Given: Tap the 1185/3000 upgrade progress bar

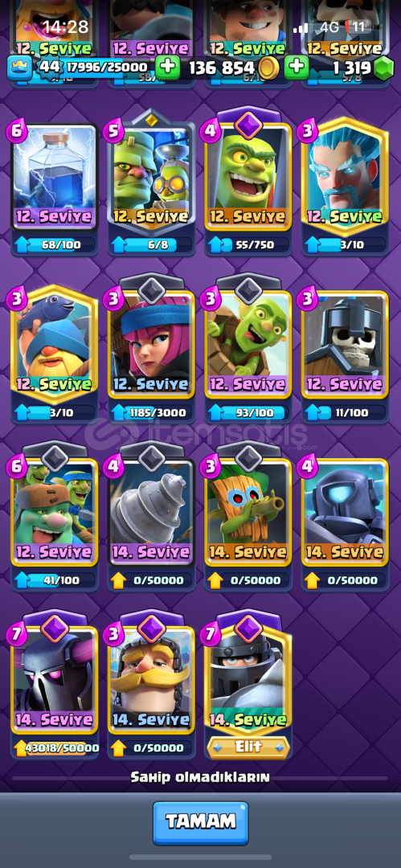Looking at the screenshot, I should point(152,413).
